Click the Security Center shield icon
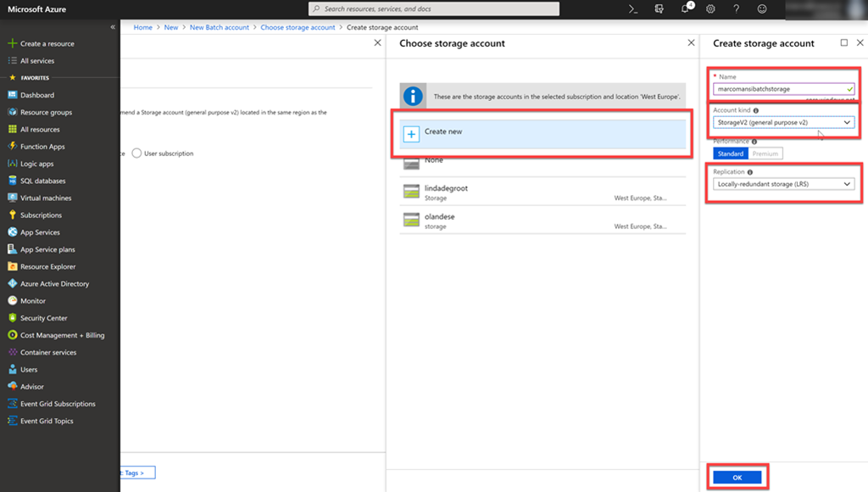This screenshot has width=868, height=492. pyautogui.click(x=12, y=318)
